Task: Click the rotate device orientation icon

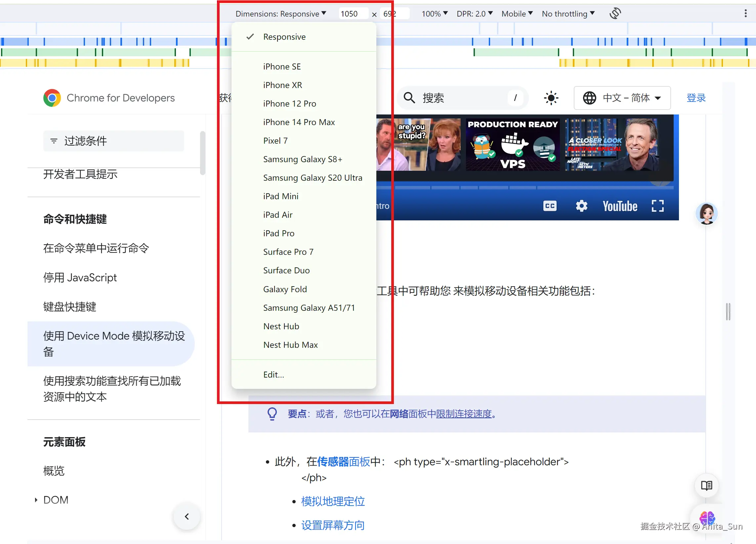Action: [x=615, y=14]
